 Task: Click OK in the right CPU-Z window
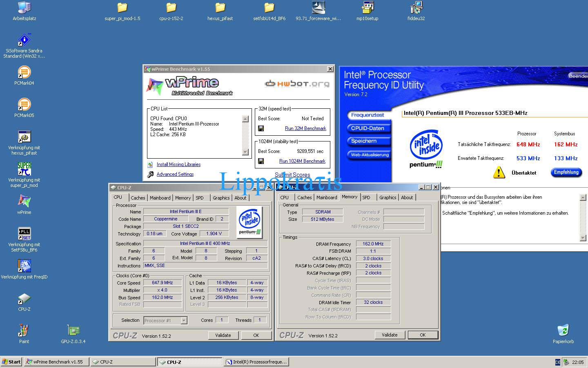423,335
